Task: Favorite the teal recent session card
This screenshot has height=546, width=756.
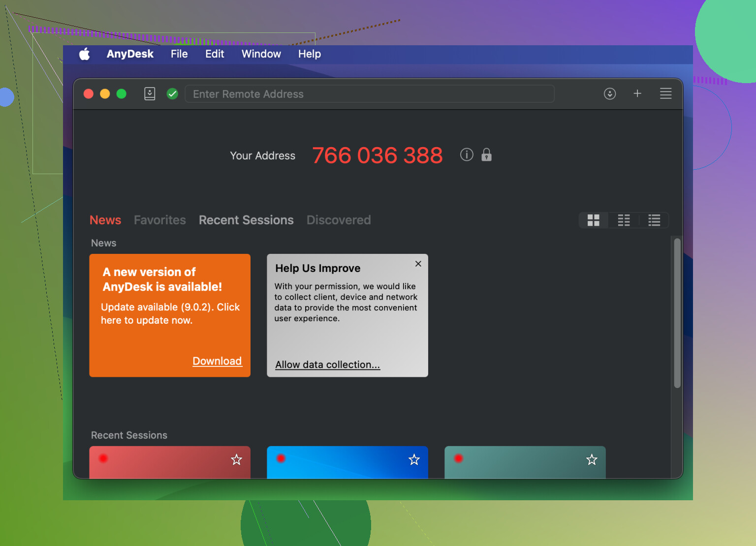Action: (x=592, y=460)
